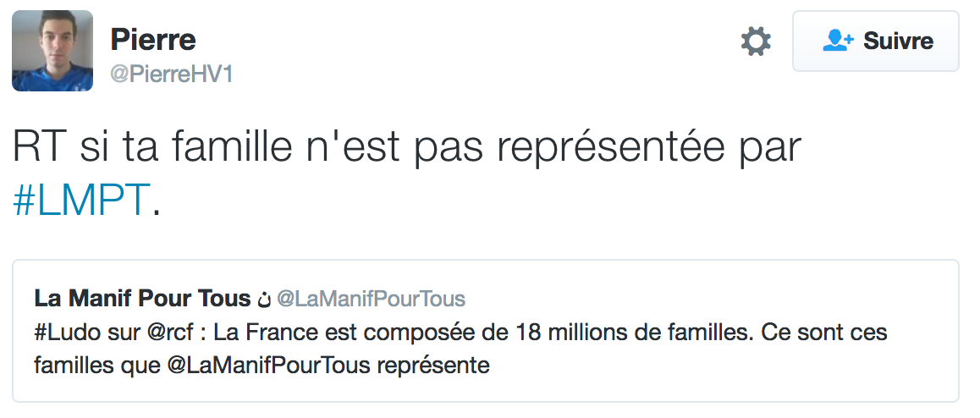The height and width of the screenshot is (418, 980).
Task: Click the display name Pierre
Action: click(153, 39)
